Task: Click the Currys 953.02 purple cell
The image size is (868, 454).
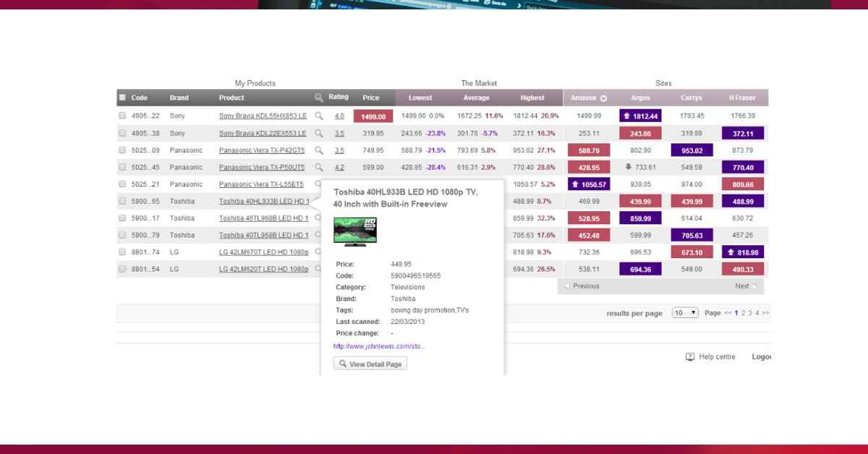Action: tap(692, 150)
